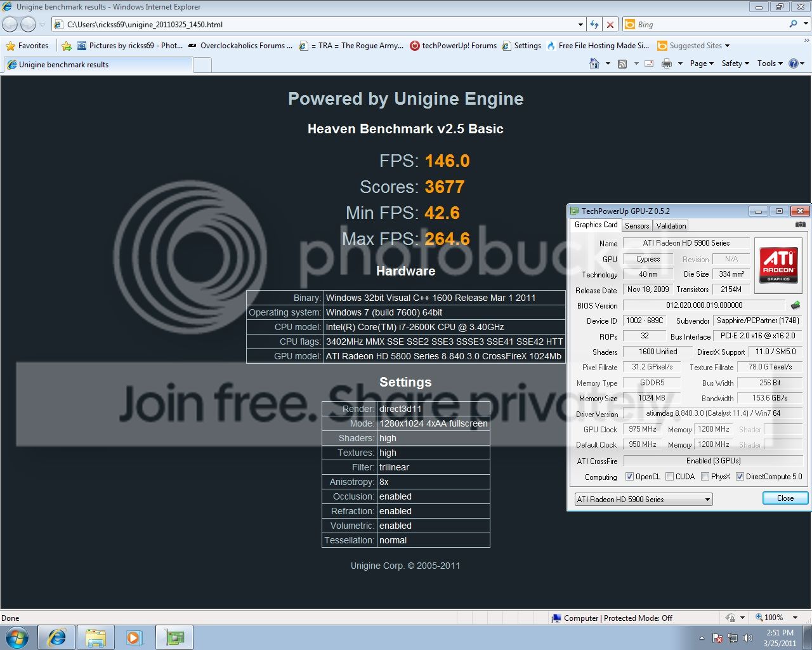Stop loading with the red X button
The height and width of the screenshot is (650, 812).
[x=610, y=24]
